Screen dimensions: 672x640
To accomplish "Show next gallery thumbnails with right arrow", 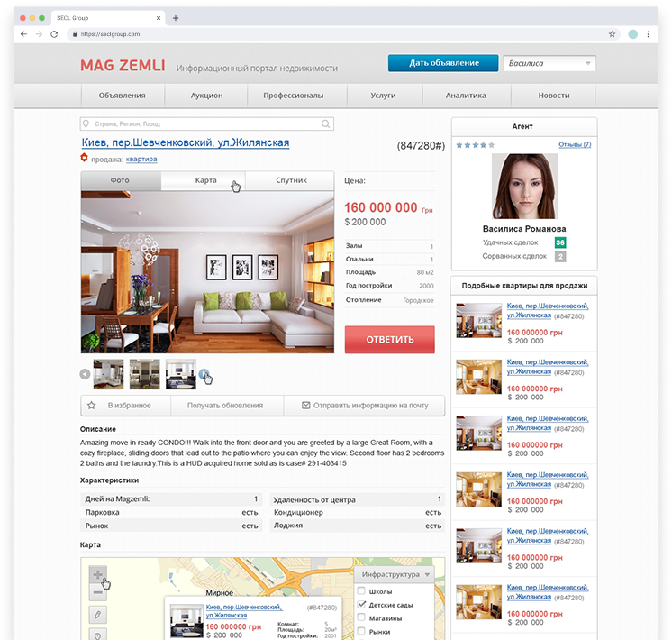I will 204,374.
